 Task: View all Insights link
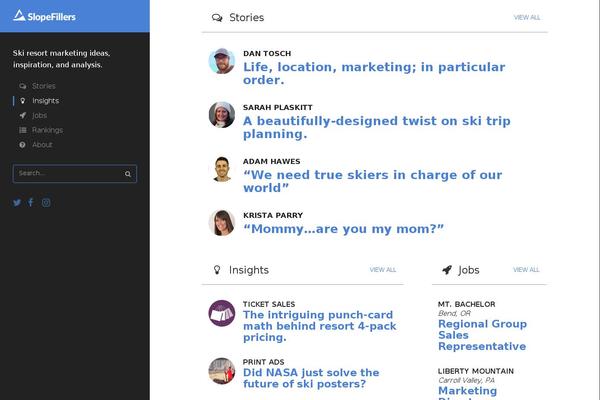pyautogui.click(x=382, y=270)
